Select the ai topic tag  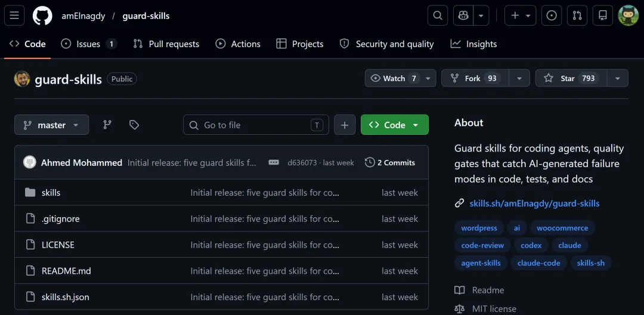pyautogui.click(x=517, y=228)
